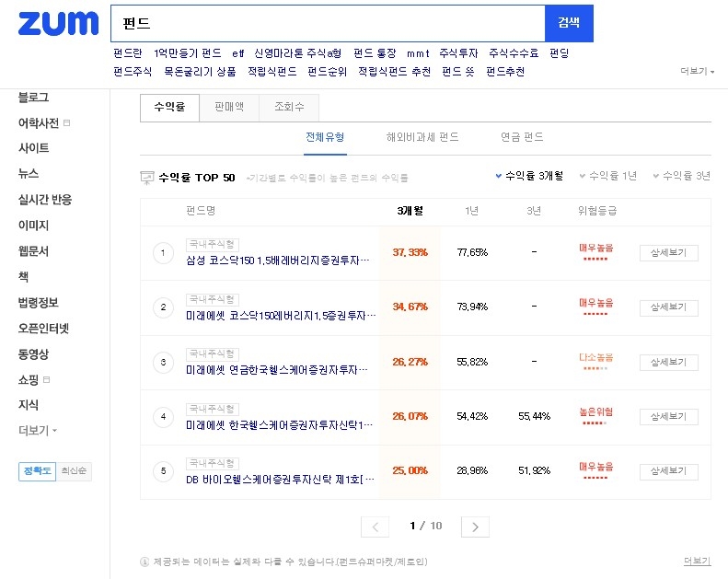Open the 펀드순위 related search
Viewport: 728px width, 579px height.
[x=327, y=72]
